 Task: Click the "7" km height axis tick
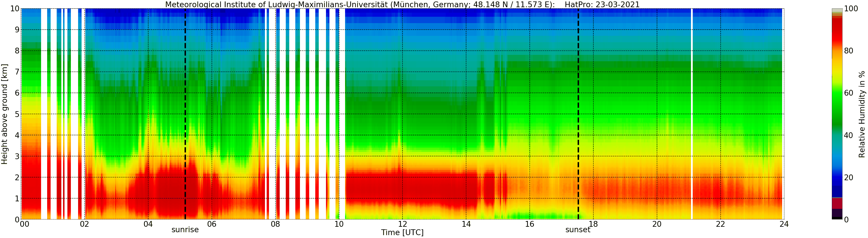17,72
